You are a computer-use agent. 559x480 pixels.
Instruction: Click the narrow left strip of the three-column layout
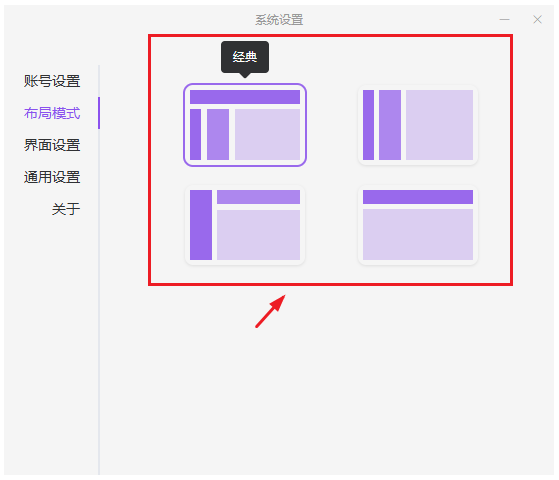(x=368, y=125)
